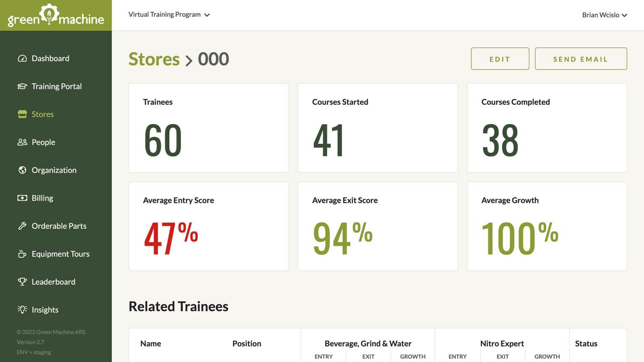Screen dimensions: 644x362
Task: Click the Nitro Expert column header
Action: [502, 344]
